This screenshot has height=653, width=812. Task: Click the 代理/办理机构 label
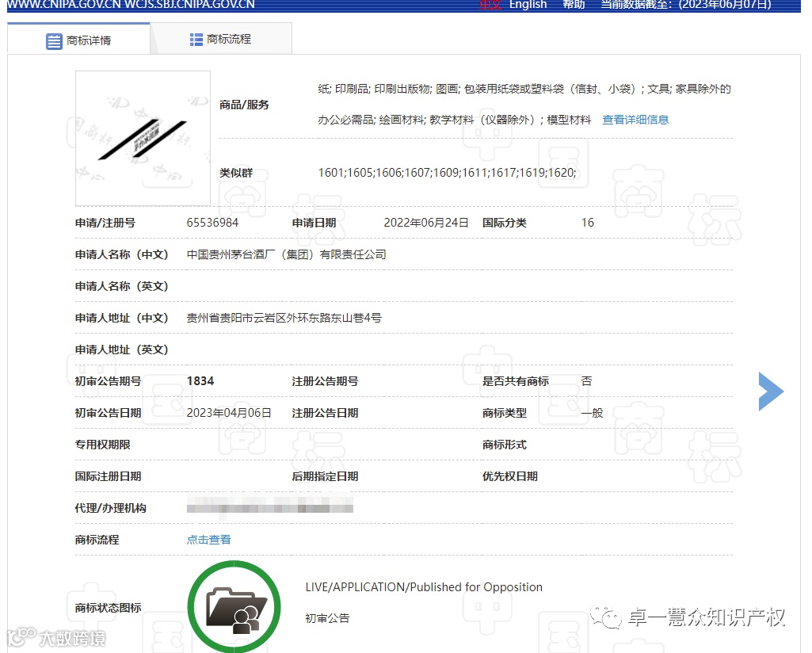(110, 508)
